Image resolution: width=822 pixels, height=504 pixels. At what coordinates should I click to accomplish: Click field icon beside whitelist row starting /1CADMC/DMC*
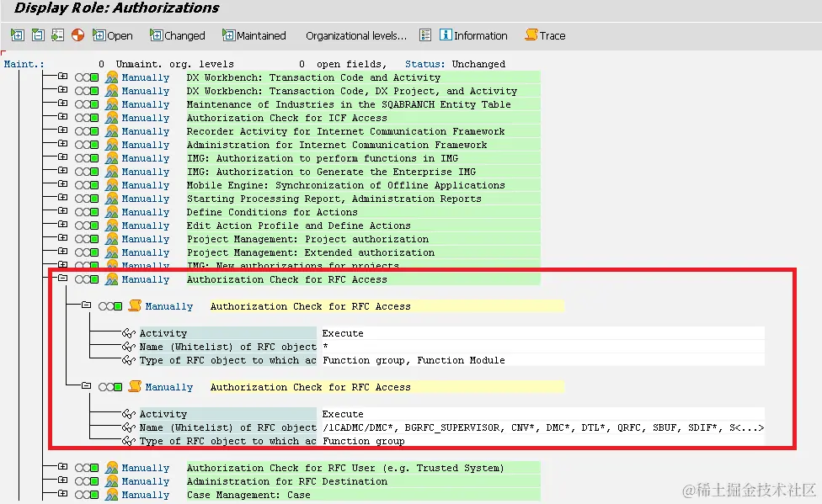(x=128, y=427)
